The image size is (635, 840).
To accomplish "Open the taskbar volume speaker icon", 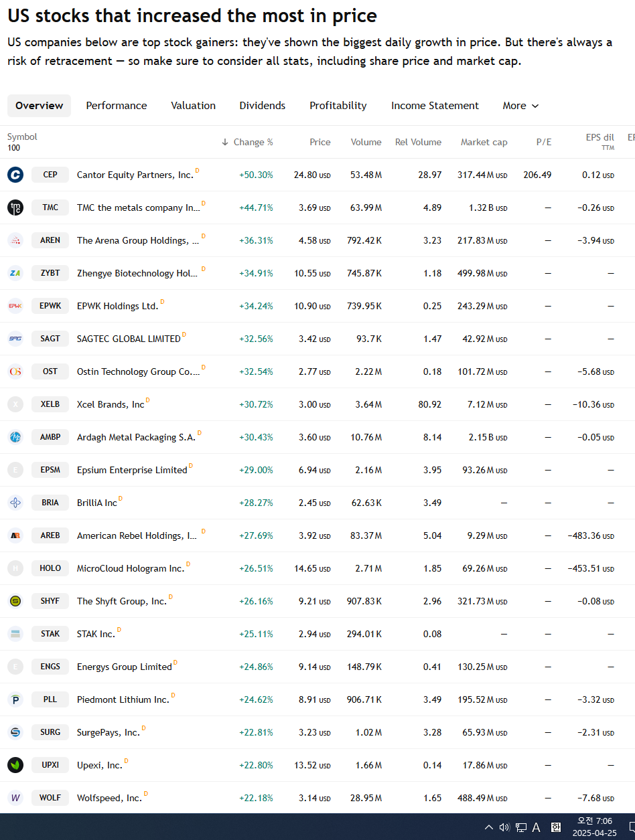I will click(x=504, y=827).
